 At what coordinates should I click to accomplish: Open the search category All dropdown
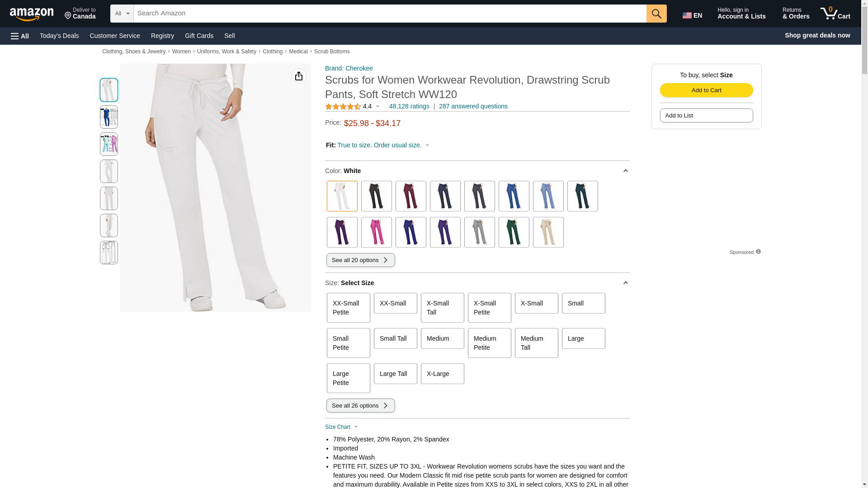122,14
